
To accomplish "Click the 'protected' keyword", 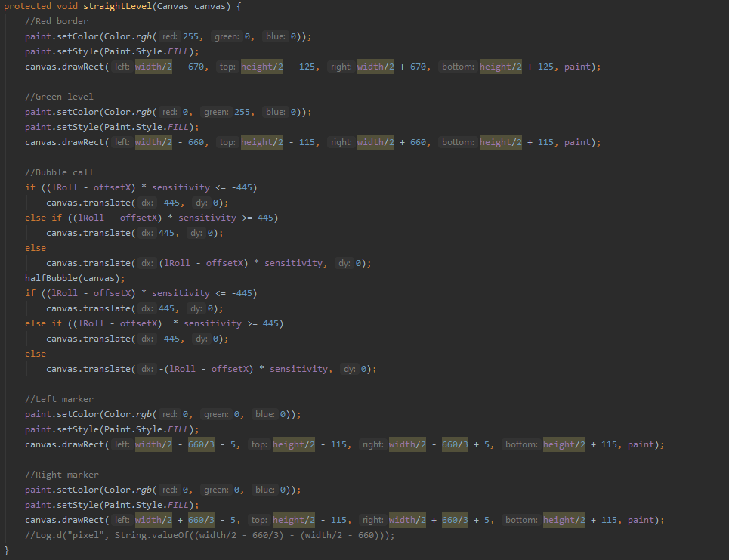I will 27,6.
